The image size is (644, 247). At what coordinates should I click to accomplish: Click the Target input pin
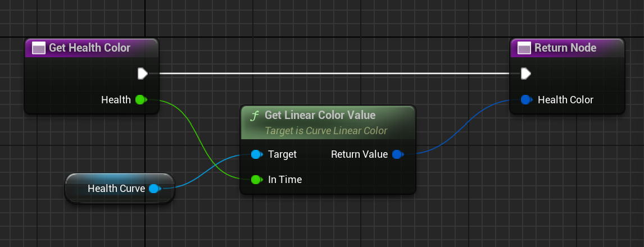coord(256,154)
